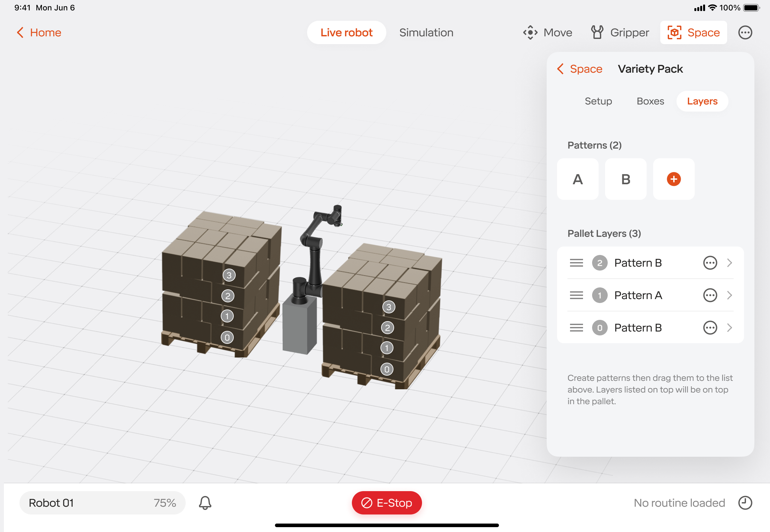Open routine history clock icon
The height and width of the screenshot is (532, 770).
(x=745, y=503)
